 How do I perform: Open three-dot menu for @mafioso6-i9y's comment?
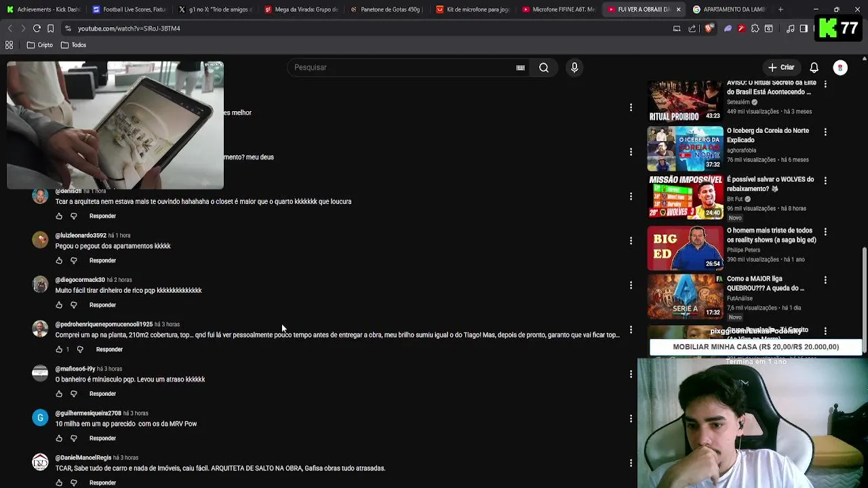[x=631, y=374]
